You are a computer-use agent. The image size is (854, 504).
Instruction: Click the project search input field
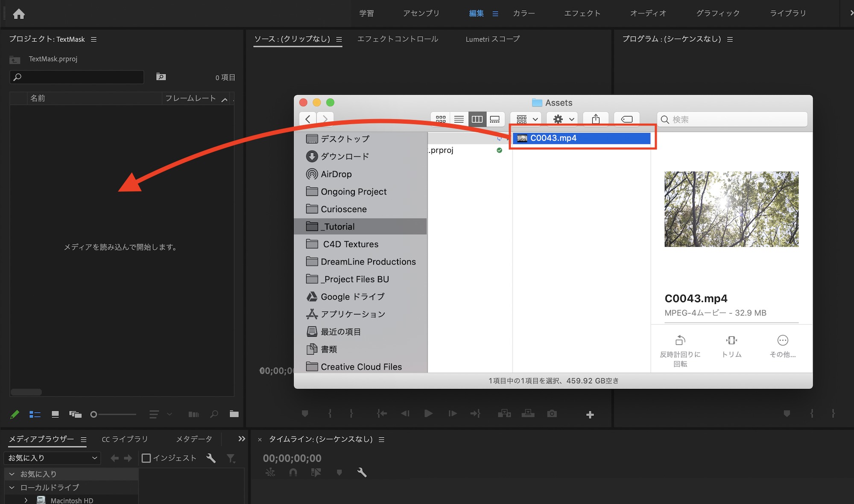(77, 77)
